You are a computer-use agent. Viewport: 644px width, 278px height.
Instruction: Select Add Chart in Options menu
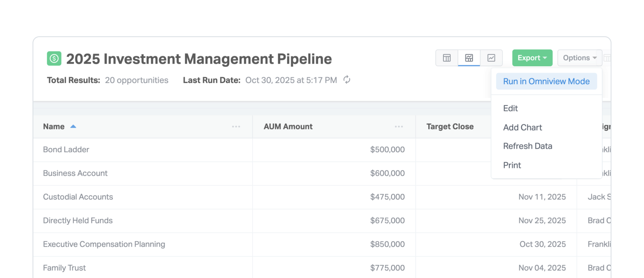click(x=522, y=127)
